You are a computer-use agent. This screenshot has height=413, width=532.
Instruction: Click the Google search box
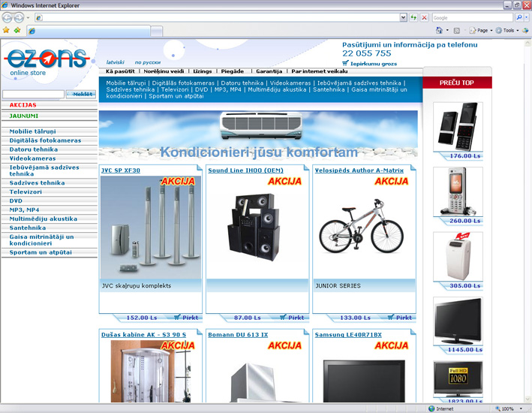[x=472, y=18]
